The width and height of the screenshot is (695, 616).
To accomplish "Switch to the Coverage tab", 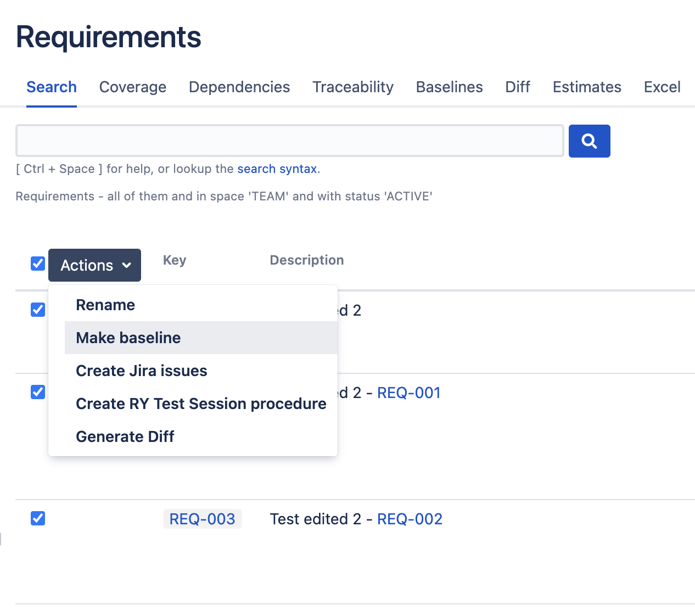I will pyautogui.click(x=133, y=87).
